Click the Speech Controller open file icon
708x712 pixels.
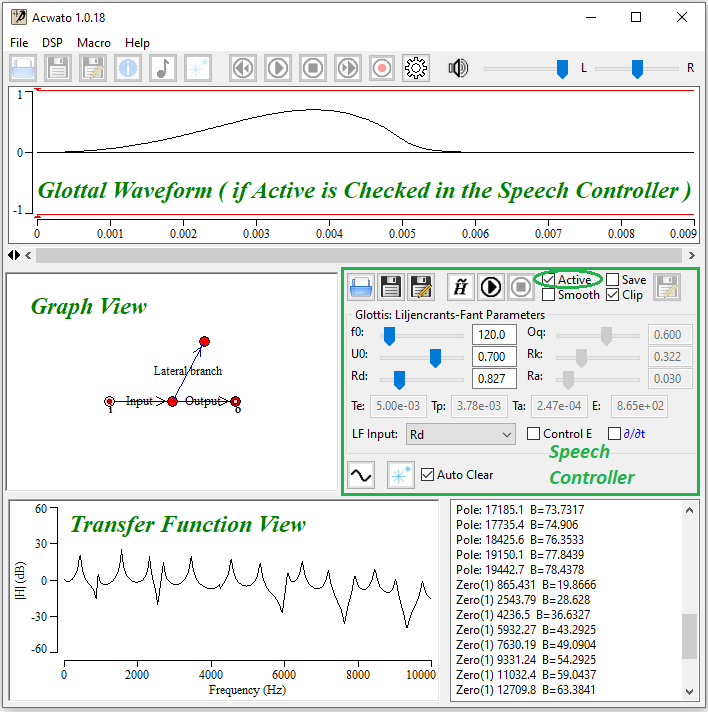click(361, 287)
